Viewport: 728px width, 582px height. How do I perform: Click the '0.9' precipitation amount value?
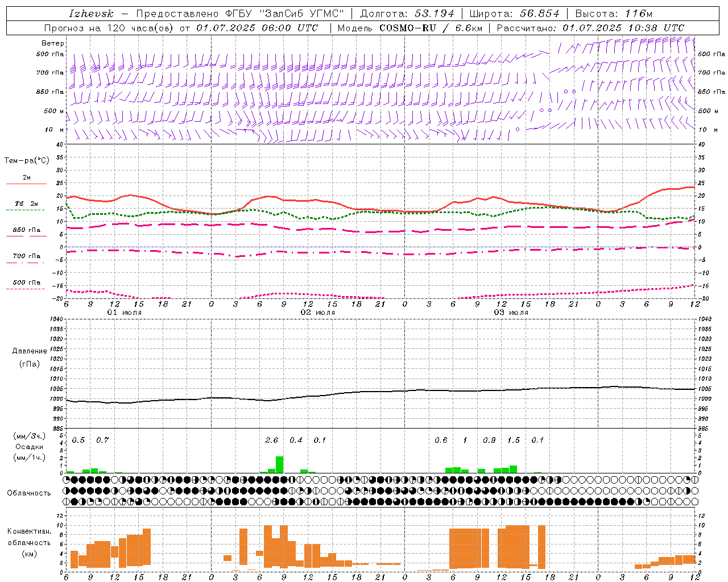pyautogui.click(x=489, y=440)
